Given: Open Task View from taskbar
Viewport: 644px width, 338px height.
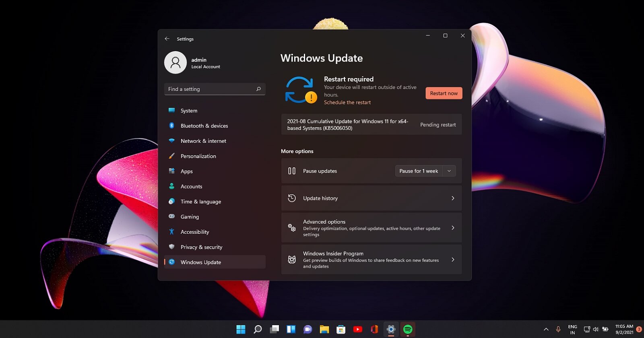Looking at the screenshot, I should click(275, 330).
